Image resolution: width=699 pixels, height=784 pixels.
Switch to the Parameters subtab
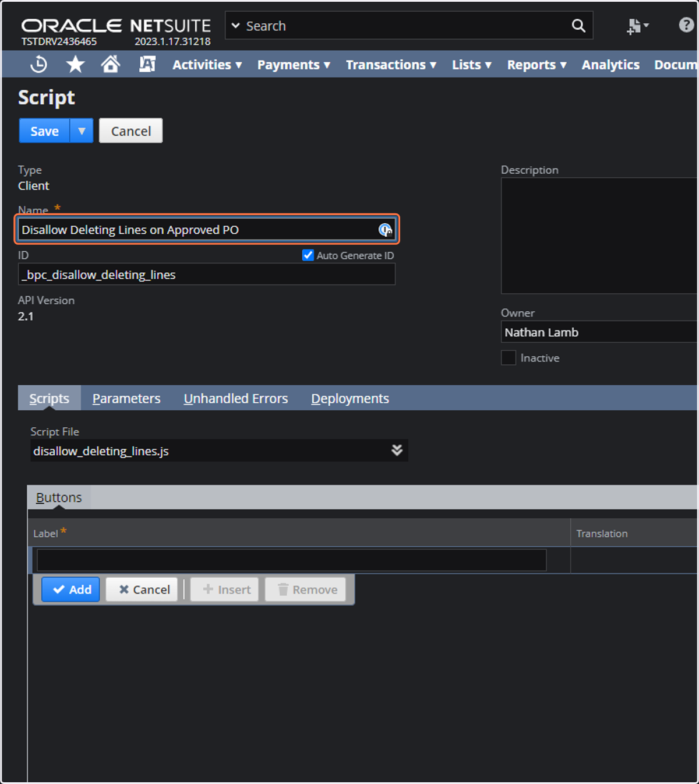point(126,398)
